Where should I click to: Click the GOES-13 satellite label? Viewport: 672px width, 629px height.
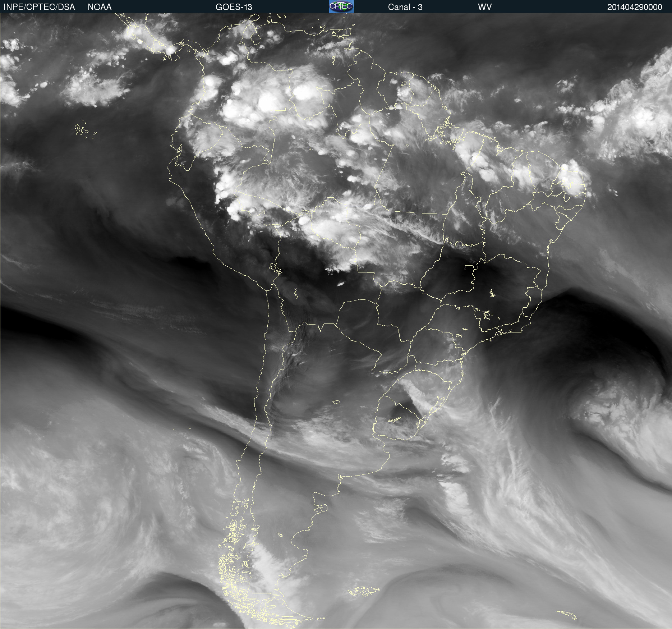(234, 7)
